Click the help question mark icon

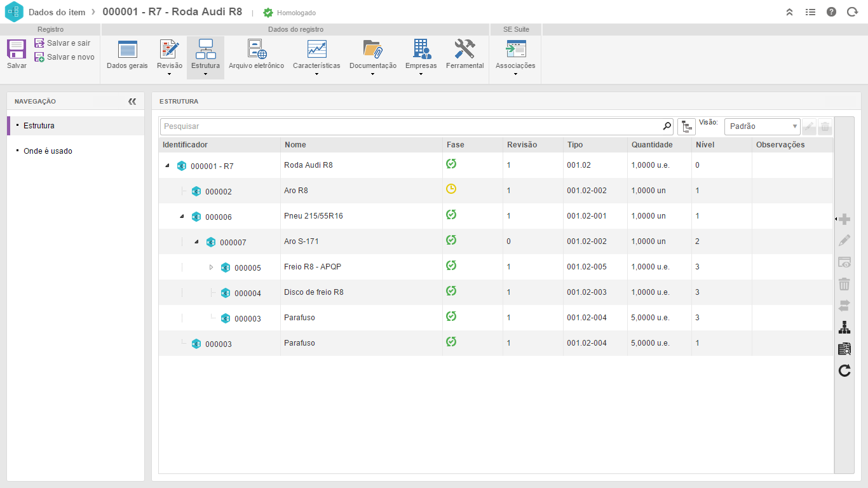coord(831,12)
